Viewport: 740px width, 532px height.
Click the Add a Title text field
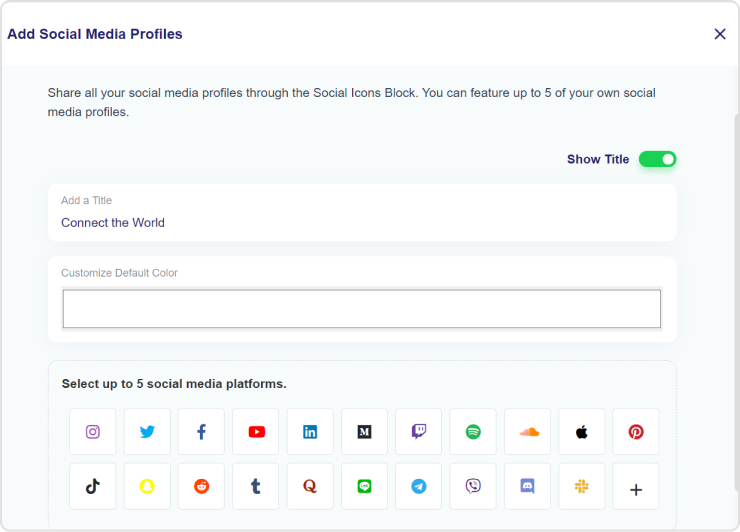[362, 213]
